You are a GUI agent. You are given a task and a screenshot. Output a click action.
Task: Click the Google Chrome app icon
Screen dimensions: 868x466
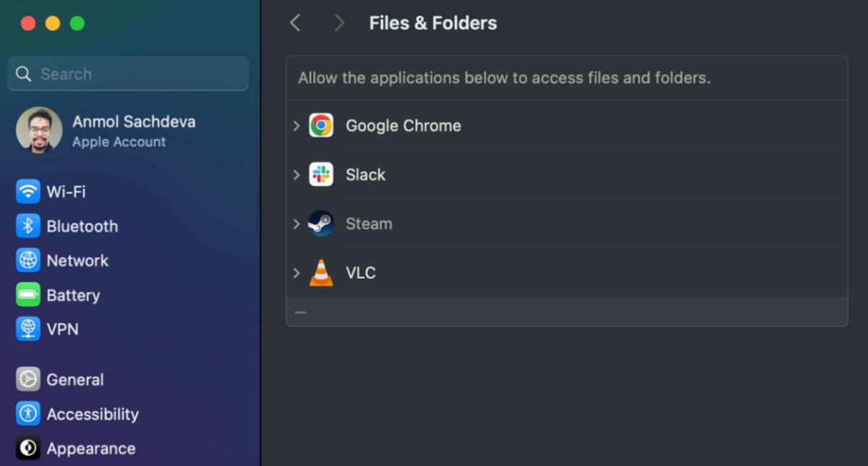tap(321, 126)
